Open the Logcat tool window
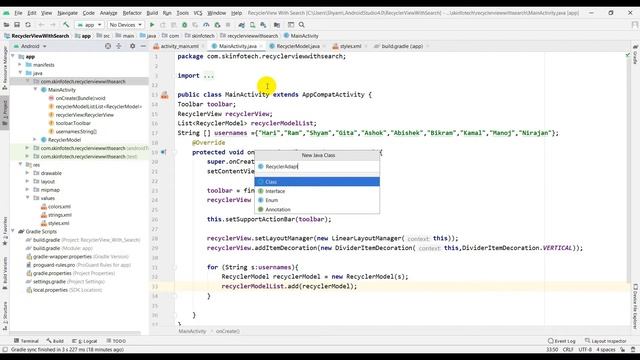Image resolution: width=640 pixels, height=360 pixels. pos(84,341)
